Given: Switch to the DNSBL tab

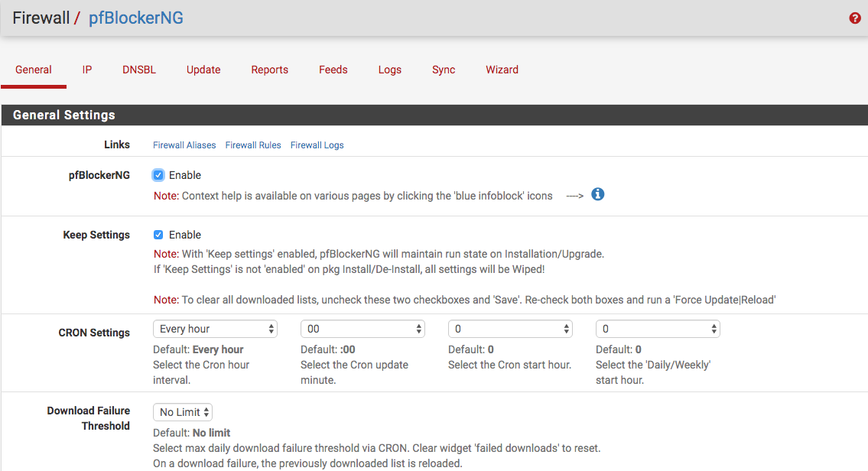Looking at the screenshot, I should [x=139, y=70].
